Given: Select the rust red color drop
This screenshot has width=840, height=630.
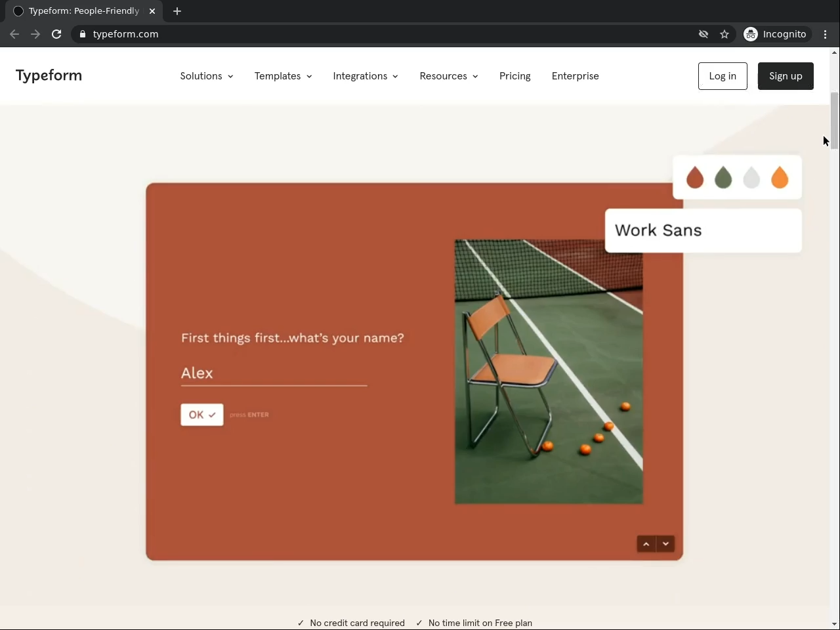Looking at the screenshot, I should pos(695,177).
